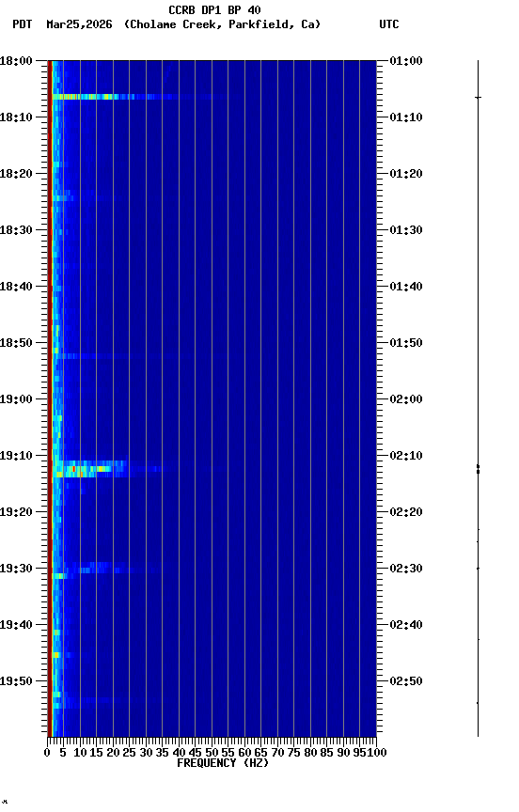Click the 75 Hz frequency tick label
This screenshot has height=812, width=519.
(293, 754)
